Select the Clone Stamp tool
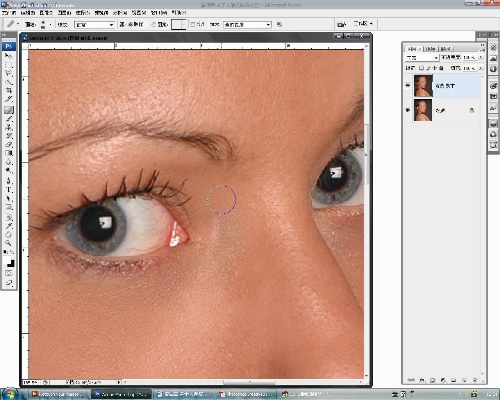 9,127
